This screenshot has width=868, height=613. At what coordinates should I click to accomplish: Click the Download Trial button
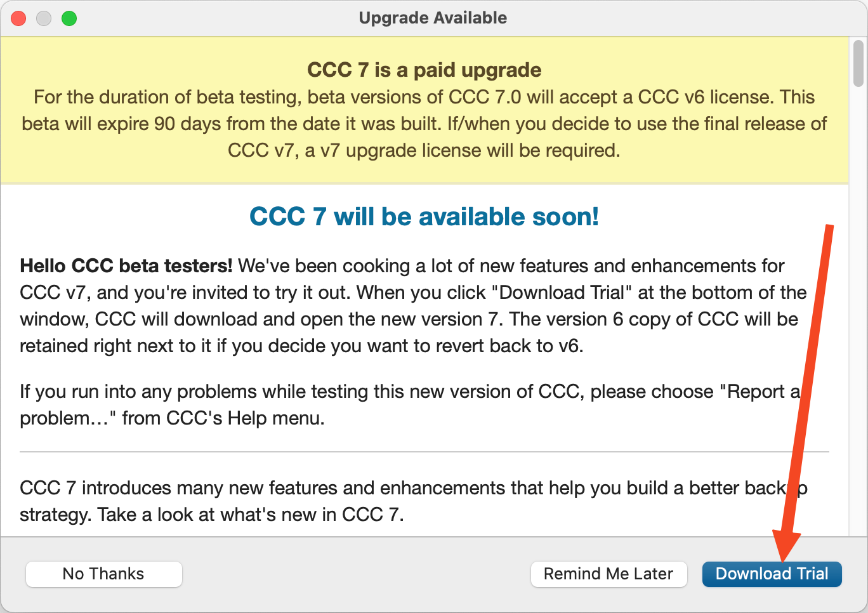772,574
